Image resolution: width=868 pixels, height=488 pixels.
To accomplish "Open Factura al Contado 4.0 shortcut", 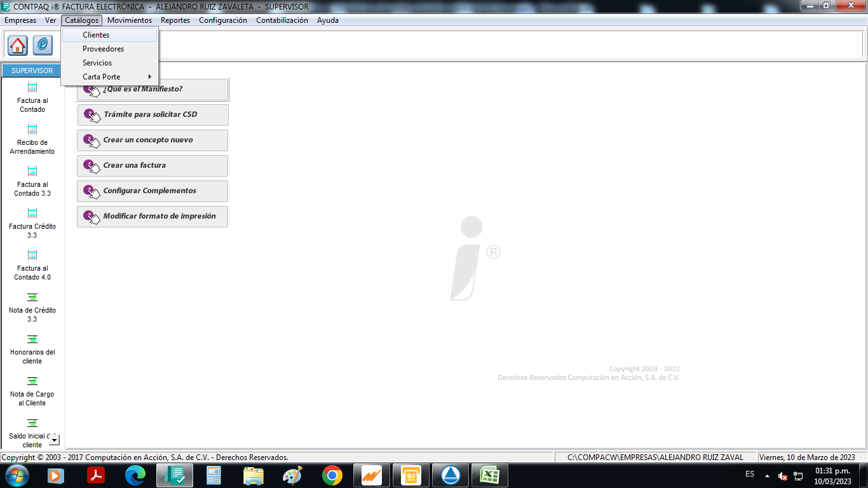I will pos(32,266).
